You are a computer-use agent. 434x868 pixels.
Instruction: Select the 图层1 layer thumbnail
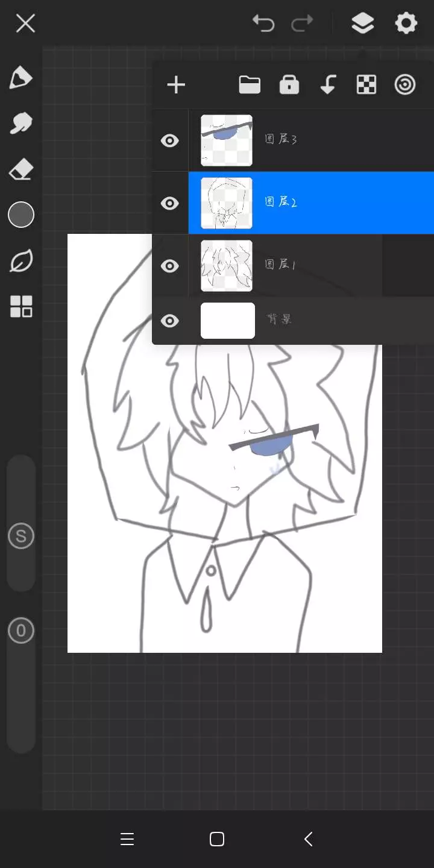227,266
